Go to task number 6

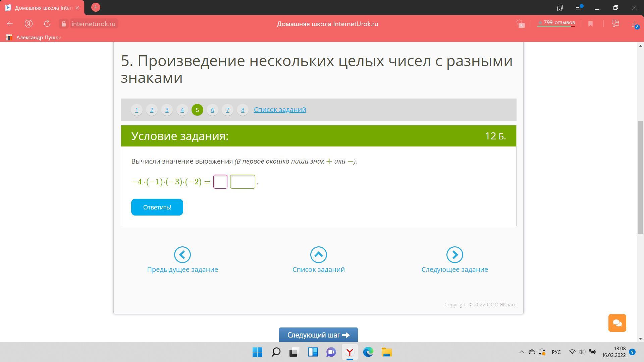tap(212, 110)
